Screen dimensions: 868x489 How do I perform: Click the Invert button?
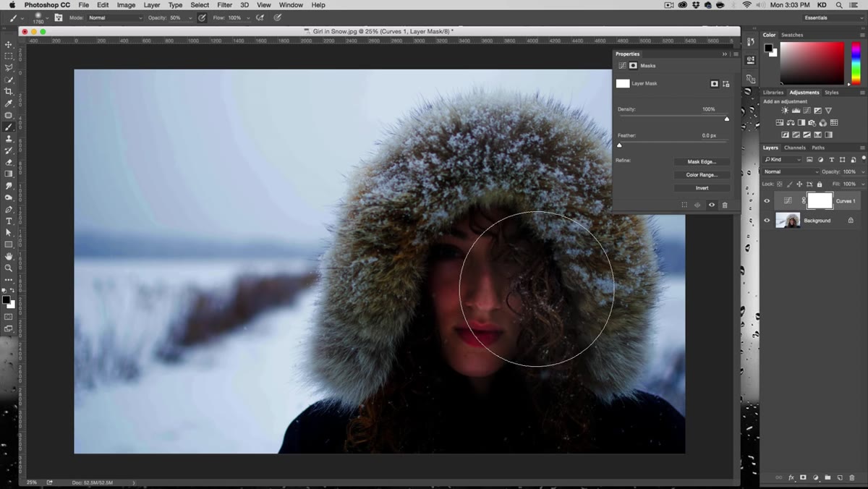pyautogui.click(x=702, y=188)
